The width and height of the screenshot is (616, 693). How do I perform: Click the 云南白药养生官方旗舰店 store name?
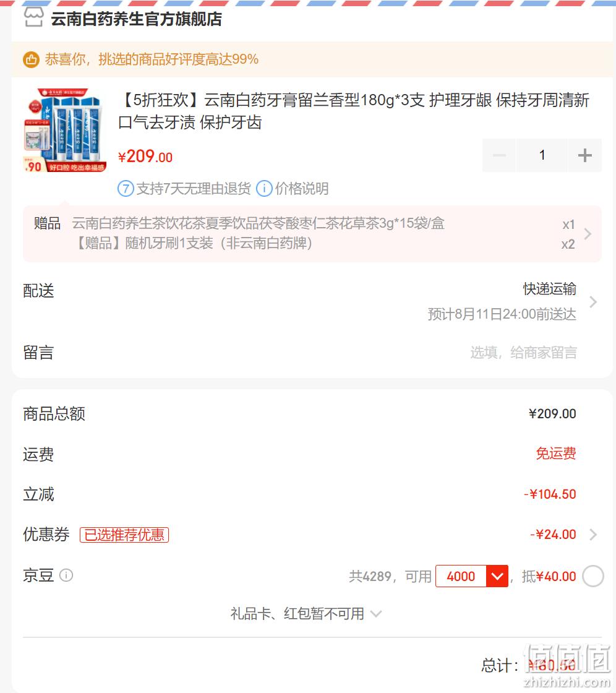(x=136, y=19)
